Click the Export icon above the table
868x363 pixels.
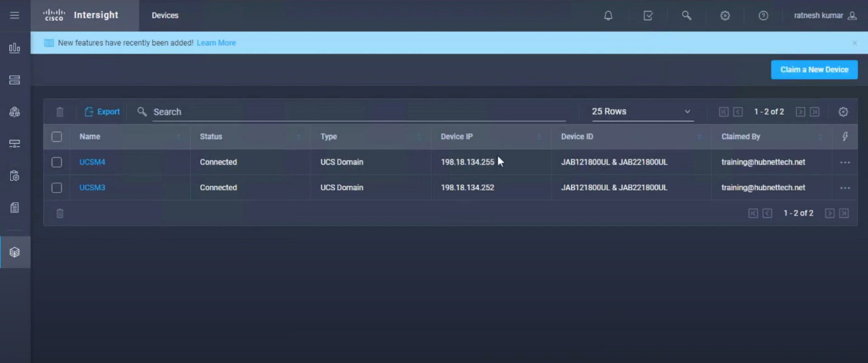101,112
